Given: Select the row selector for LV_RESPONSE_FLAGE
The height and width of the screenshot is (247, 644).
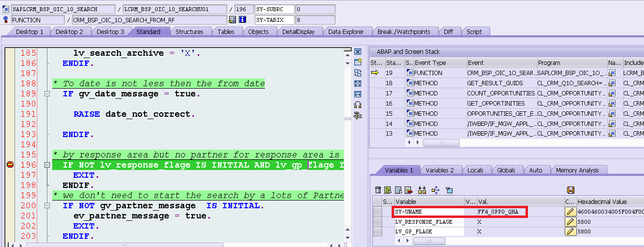Looking at the screenshot, I should [378, 222].
